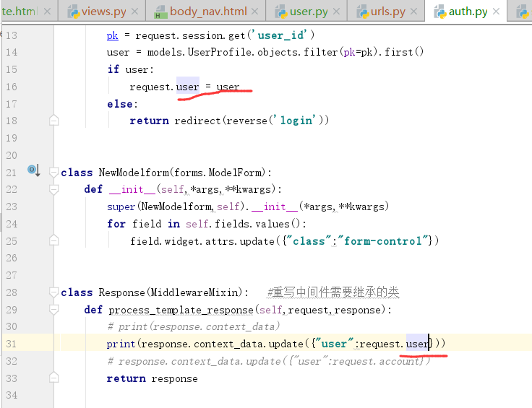Screen dimensions: 532x408
Task: Click commented print line 30
Action: (194, 326)
